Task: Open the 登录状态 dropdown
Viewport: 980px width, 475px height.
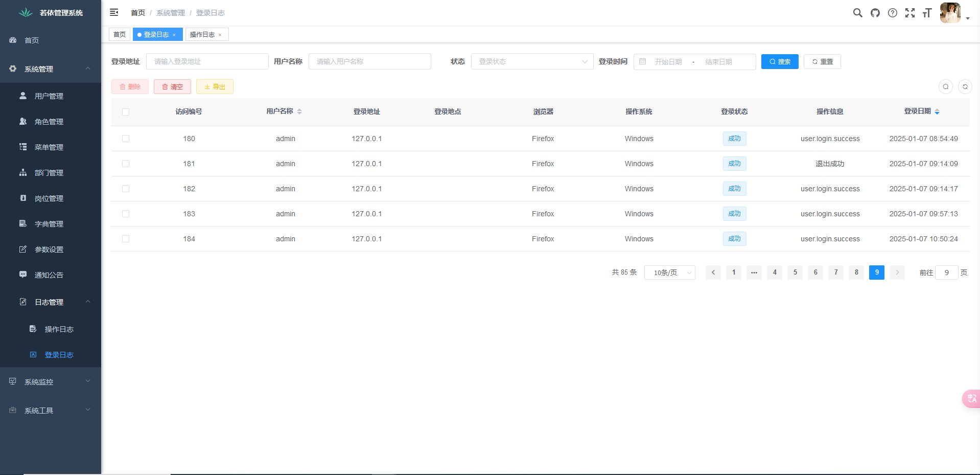Action: pyautogui.click(x=532, y=61)
